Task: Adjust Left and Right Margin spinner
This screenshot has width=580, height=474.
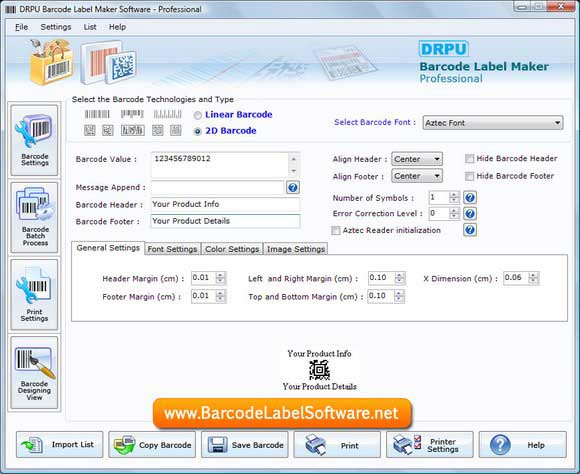Action: point(399,278)
